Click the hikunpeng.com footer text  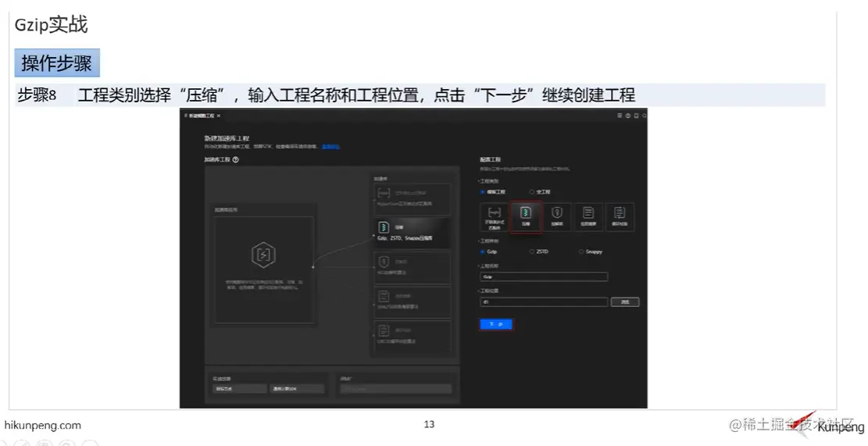(x=43, y=425)
